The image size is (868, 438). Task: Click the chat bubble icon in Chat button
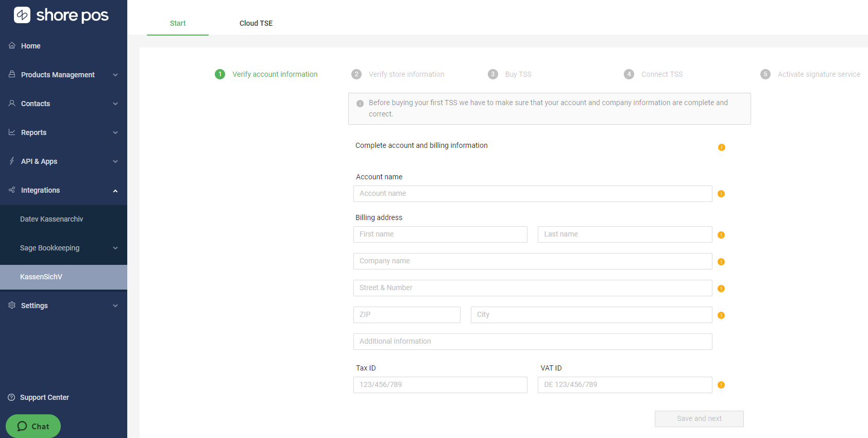pos(22,426)
